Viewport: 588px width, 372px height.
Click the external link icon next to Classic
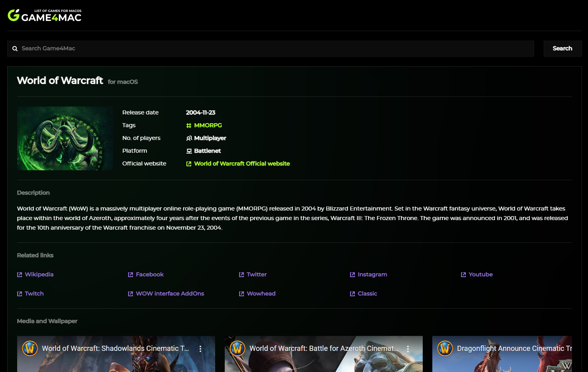point(352,294)
